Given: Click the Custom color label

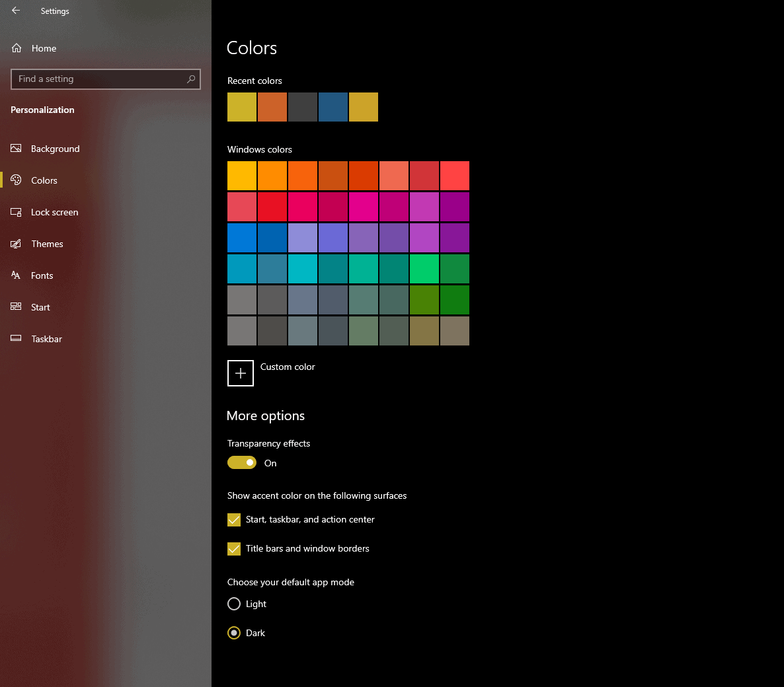Looking at the screenshot, I should click(288, 367).
